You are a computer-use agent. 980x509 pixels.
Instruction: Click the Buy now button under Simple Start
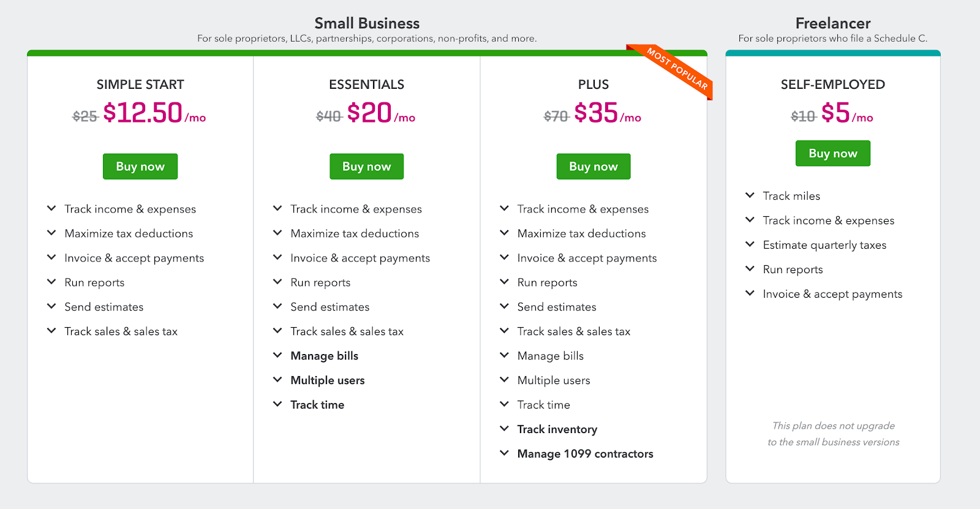pyautogui.click(x=140, y=166)
